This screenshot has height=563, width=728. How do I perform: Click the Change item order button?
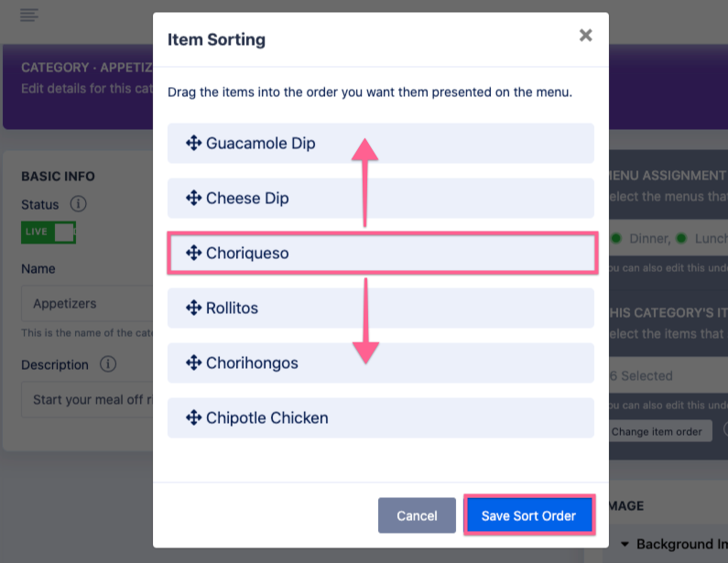(x=657, y=431)
